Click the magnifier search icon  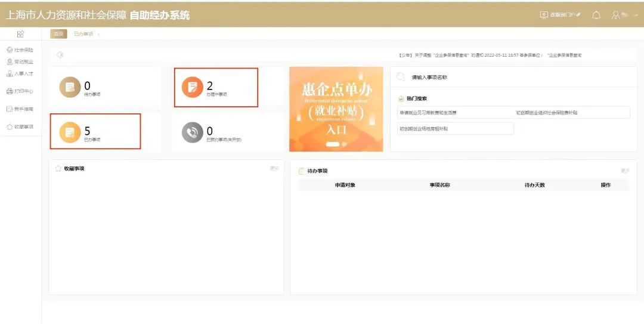[401, 77]
